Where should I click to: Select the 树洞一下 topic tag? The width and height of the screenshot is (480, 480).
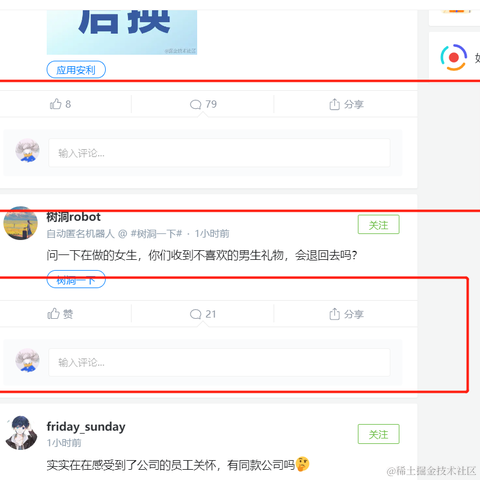tap(76, 279)
